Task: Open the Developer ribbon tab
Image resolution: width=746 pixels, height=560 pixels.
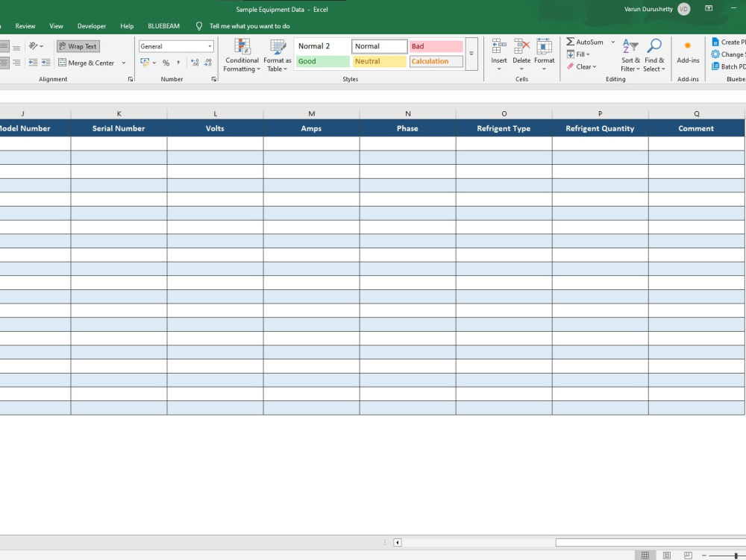Action: point(91,26)
